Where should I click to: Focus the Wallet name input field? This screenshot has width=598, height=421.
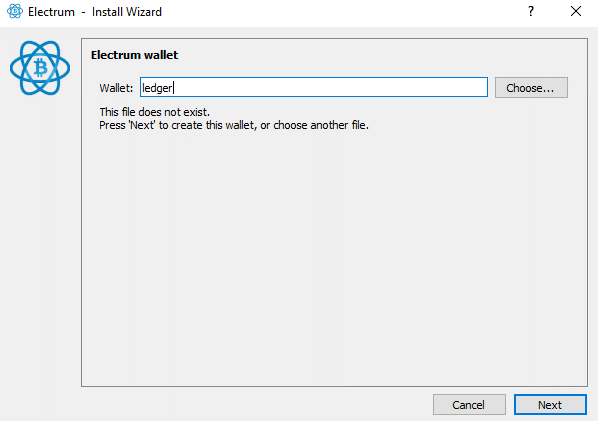[x=313, y=87]
